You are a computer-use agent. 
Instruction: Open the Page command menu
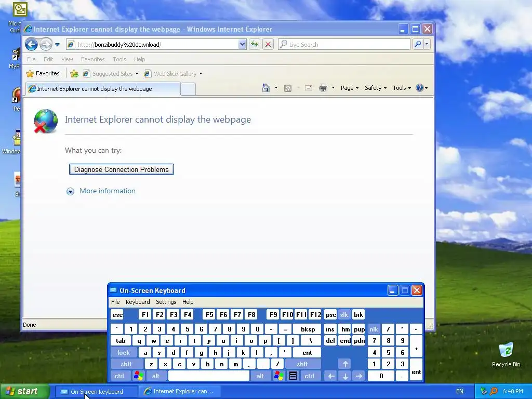(x=350, y=88)
